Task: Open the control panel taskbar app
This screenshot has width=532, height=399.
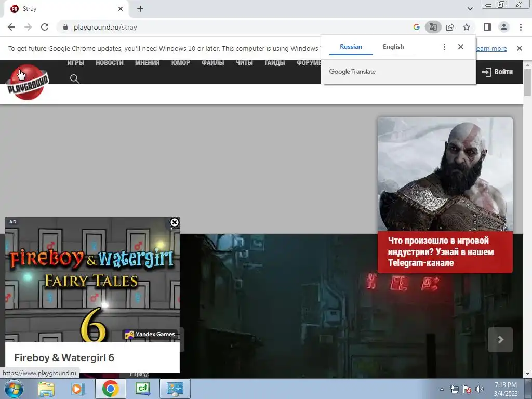Action: click(x=175, y=389)
